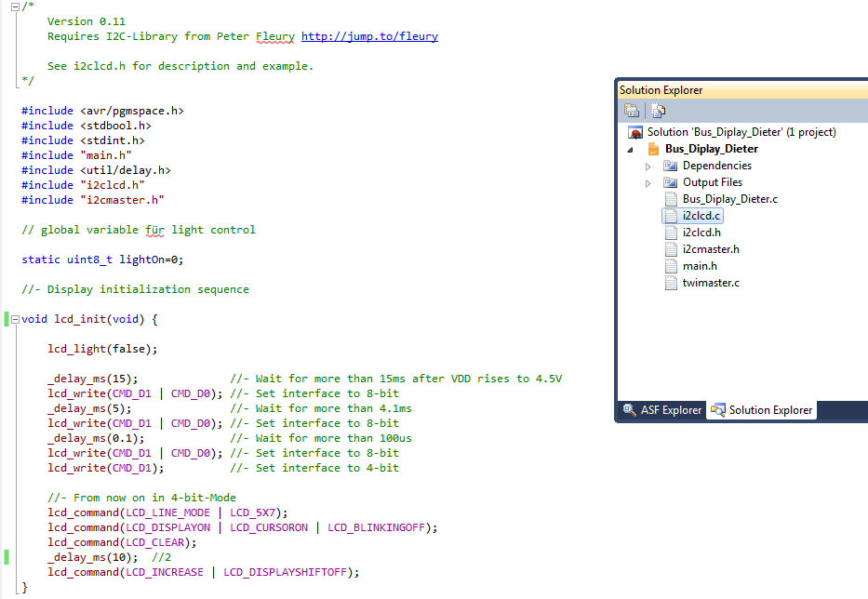Click the i2cmaster.h file icon
This screenshot has height=599, width=868.
pos(671,249)
